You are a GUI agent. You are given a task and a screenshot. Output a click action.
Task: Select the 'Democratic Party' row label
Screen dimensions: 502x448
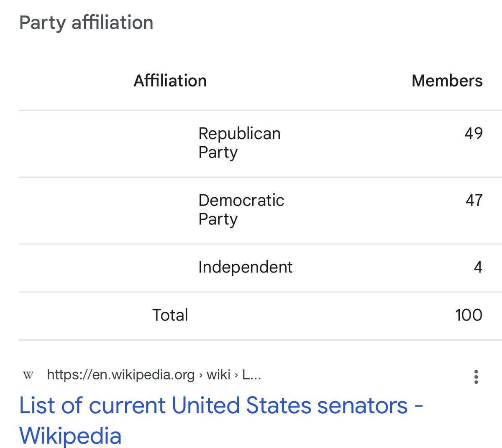(x=241, y=210)
